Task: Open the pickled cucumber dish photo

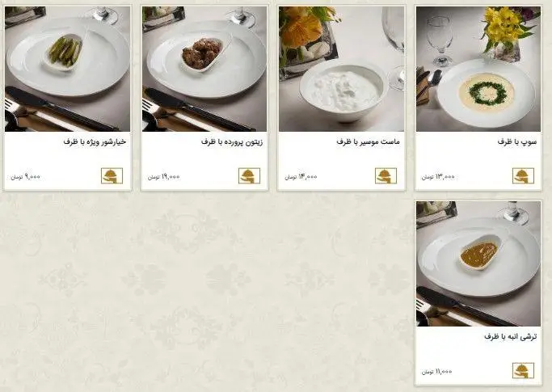Action: coord(67,69)
